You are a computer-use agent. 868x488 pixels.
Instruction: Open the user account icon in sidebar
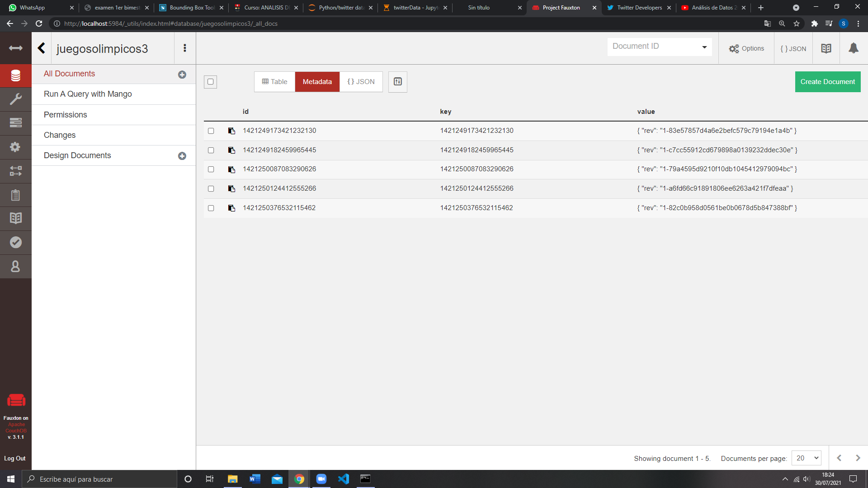15,267
